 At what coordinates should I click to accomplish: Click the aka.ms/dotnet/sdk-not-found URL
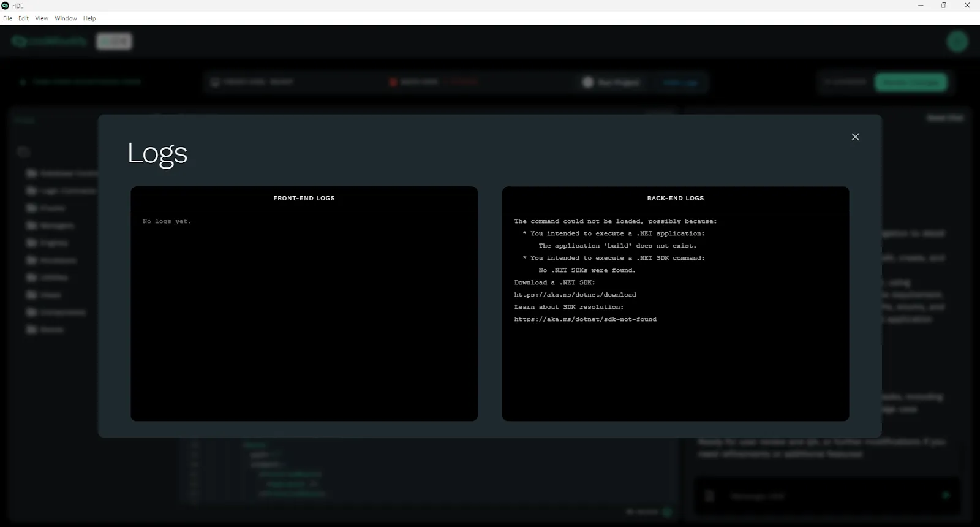585,319
